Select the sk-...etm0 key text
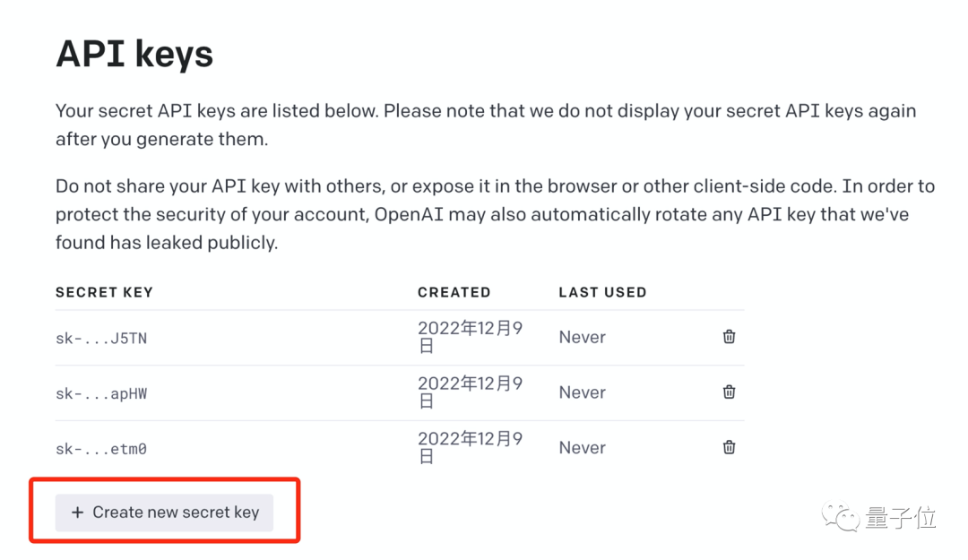The height and width of the screenshot is (560, 968). point(101,449)
